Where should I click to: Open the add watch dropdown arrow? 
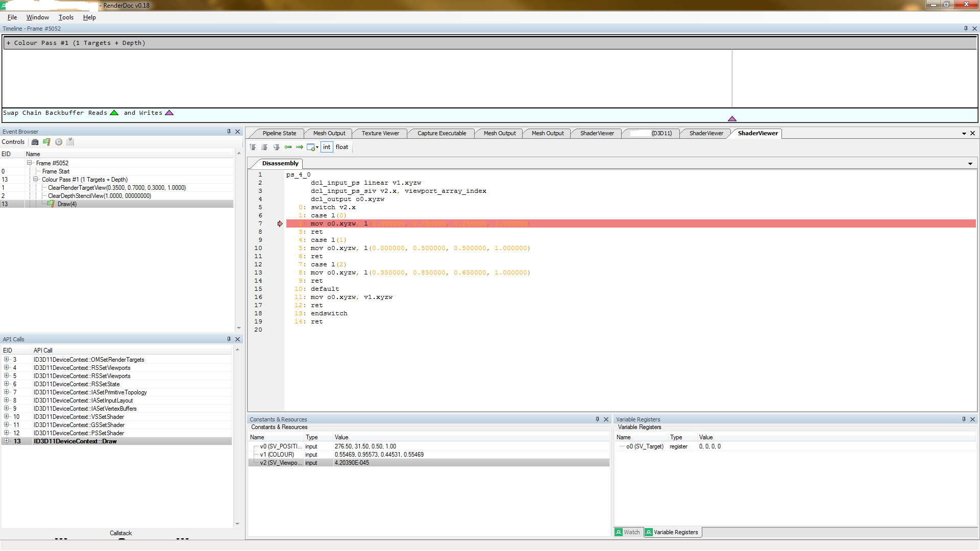(317, 147)
